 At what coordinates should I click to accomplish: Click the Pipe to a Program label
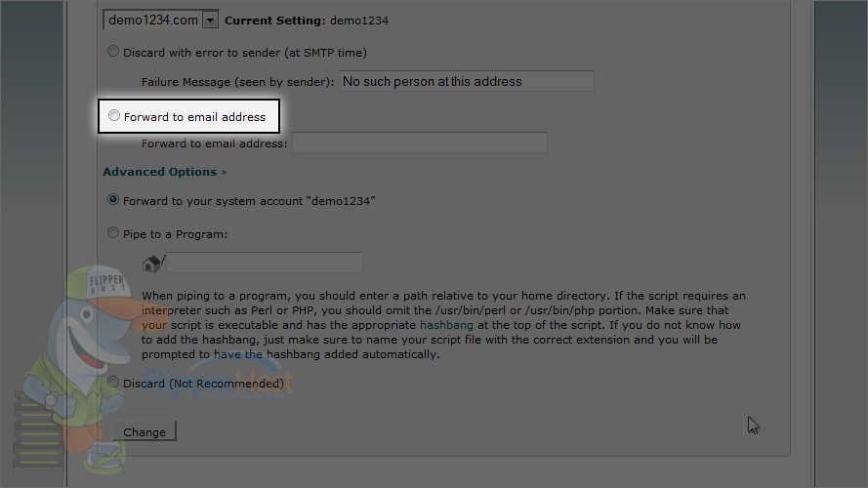click(176, 234)
